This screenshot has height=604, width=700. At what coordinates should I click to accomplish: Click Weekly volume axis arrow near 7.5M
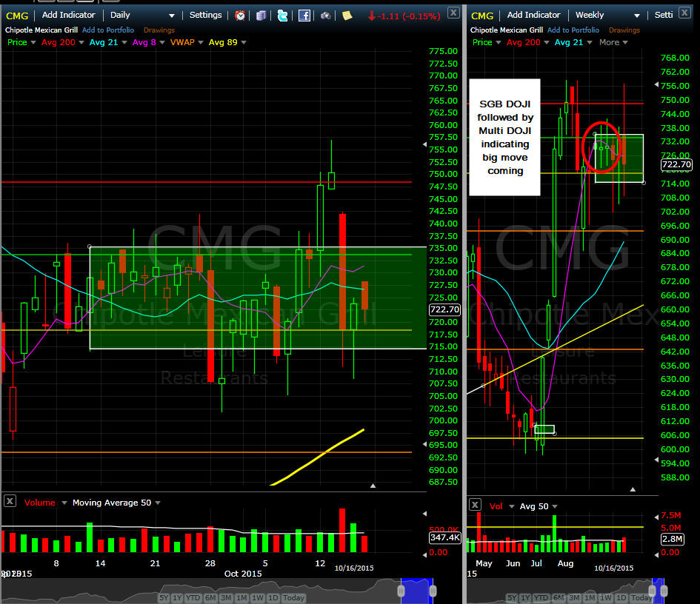(656, 517)
